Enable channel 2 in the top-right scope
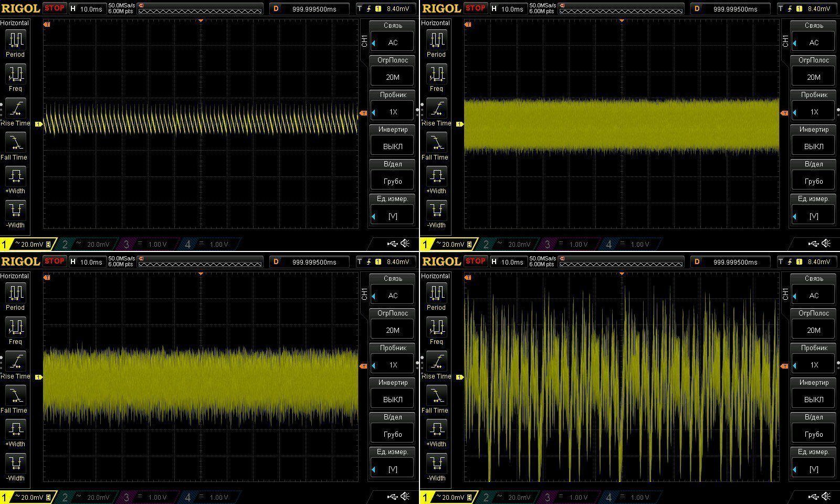Screen dimensions: 840x504 pyautogui.click(x=505, y=244)
